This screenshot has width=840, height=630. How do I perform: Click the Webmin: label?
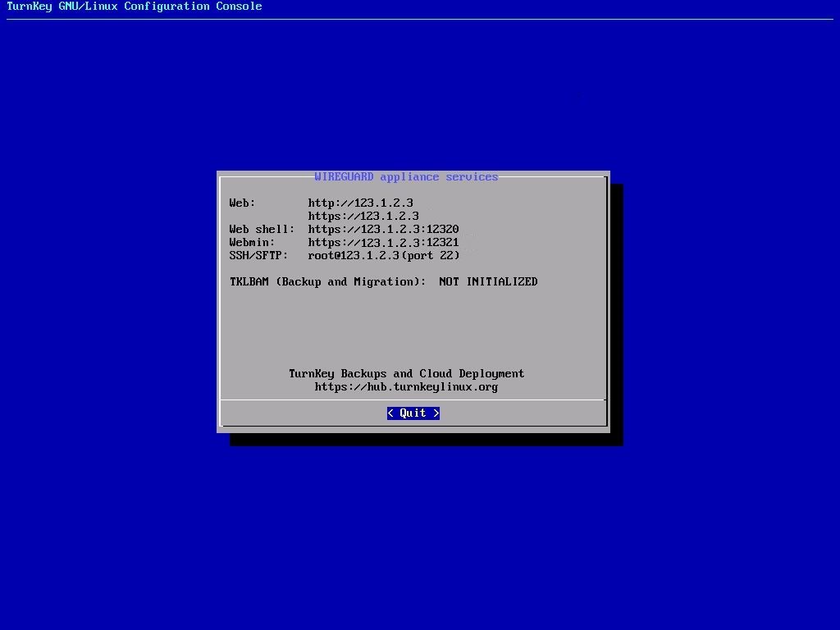[x=252, y=242]
